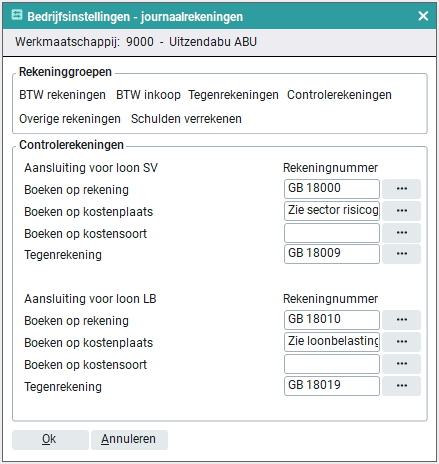
Task: Open lookup for SV Tegenrekening GB 18009
Action: coord(401,254)
